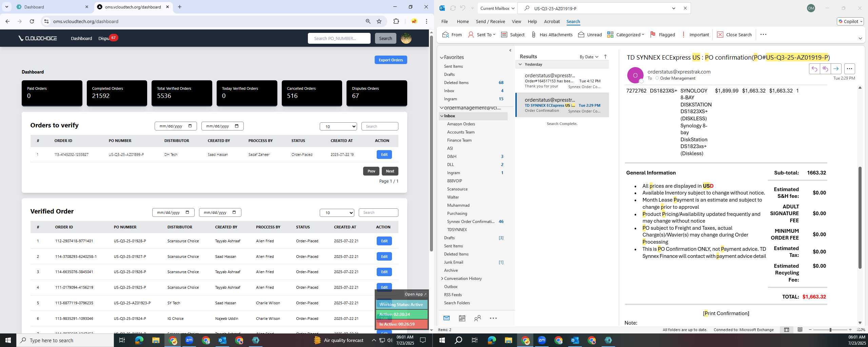Viewport: 868px width, 347px height.
Task: Open Outlook Calendar view icon
Action: tap(462, 318)
